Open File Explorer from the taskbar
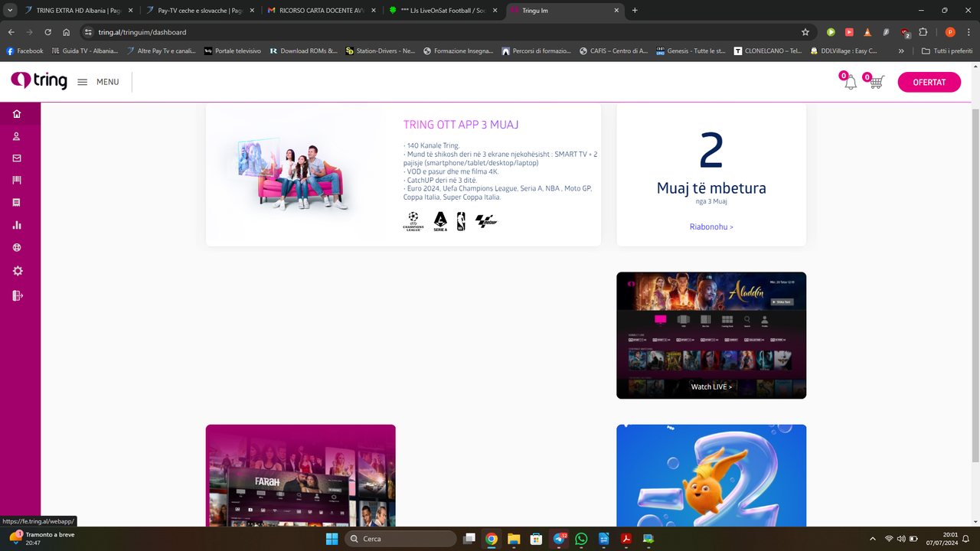Image resolution: width=980 pixels, height=551 pixels. tap(514, 539)
